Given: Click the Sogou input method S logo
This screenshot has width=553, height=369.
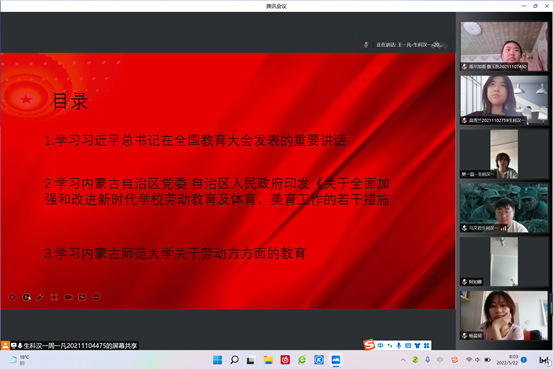Looking at the screenshot, I should [x=369, y=345].
